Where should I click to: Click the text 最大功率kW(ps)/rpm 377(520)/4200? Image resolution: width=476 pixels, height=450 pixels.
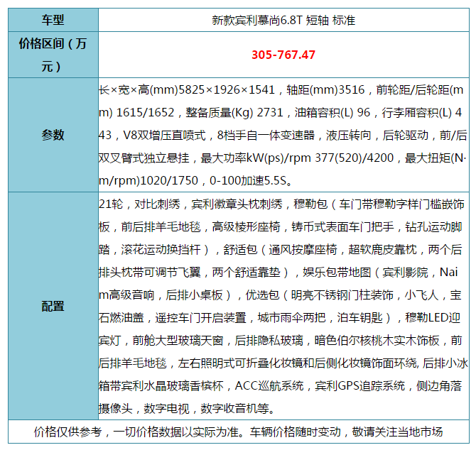[x=297, y=158]
